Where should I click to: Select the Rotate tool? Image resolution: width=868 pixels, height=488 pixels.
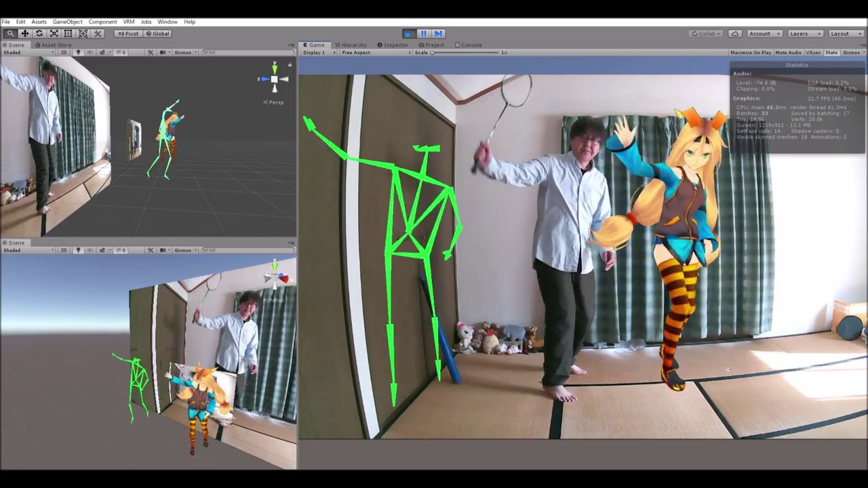39,33
